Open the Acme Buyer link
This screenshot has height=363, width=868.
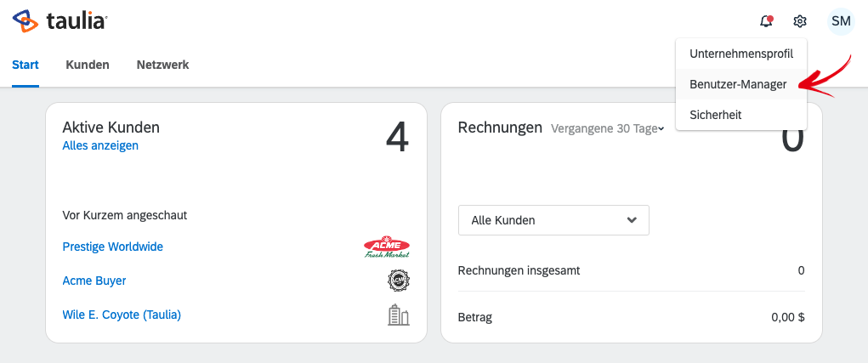[94, 281]
